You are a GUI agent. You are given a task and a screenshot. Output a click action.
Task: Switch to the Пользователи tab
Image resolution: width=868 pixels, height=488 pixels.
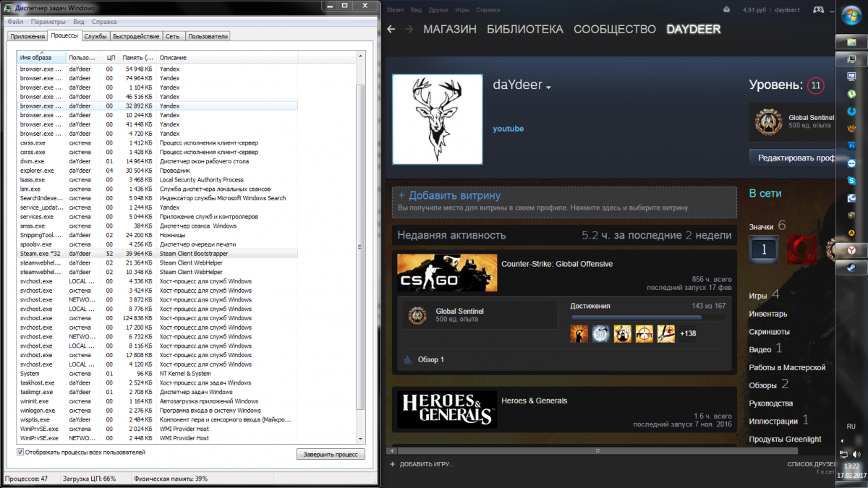208,36
